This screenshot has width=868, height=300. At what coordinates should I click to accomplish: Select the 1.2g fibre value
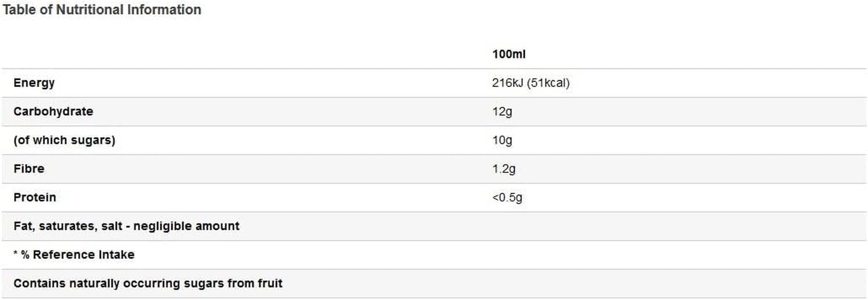click(x=504, y=169)
